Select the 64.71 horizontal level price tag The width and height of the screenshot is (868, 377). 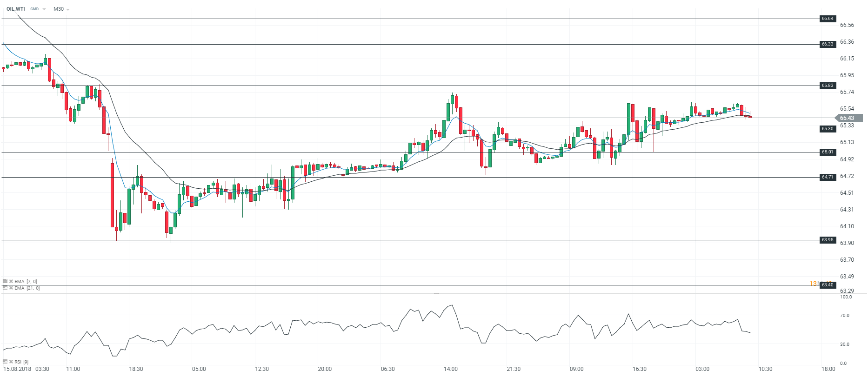pyautogui.click(x=828, y=177)
